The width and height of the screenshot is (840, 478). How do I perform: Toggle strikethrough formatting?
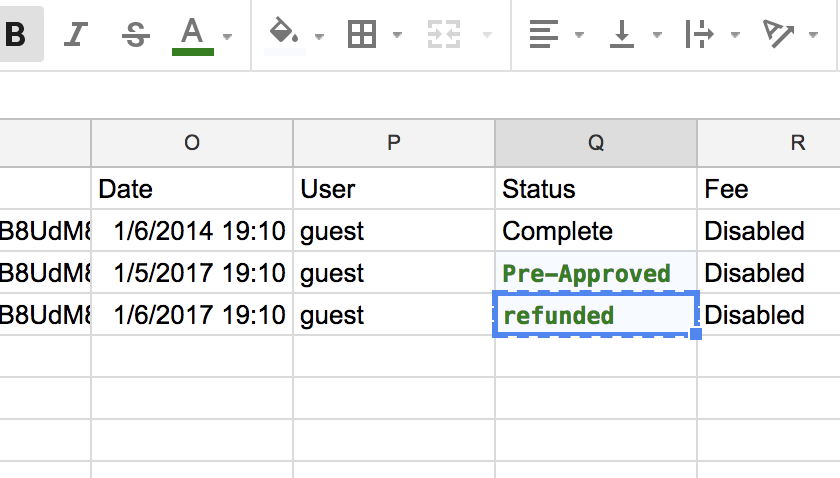click(136, 35)
